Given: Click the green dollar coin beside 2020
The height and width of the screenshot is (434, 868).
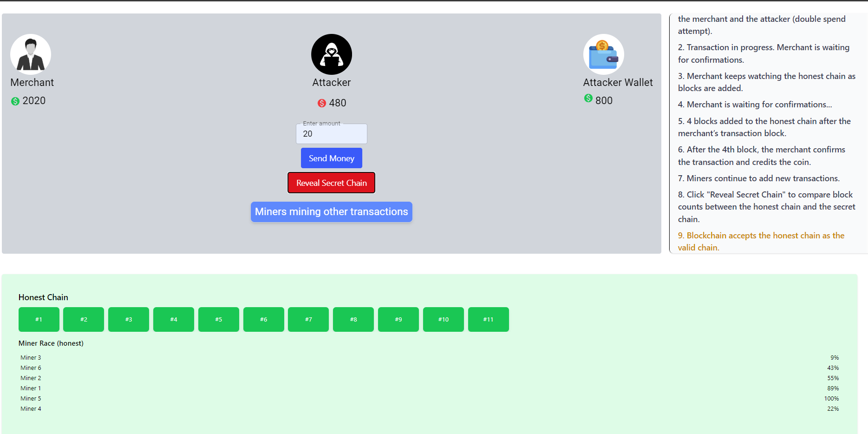Looking at the screenshot, I should [15, 101].
